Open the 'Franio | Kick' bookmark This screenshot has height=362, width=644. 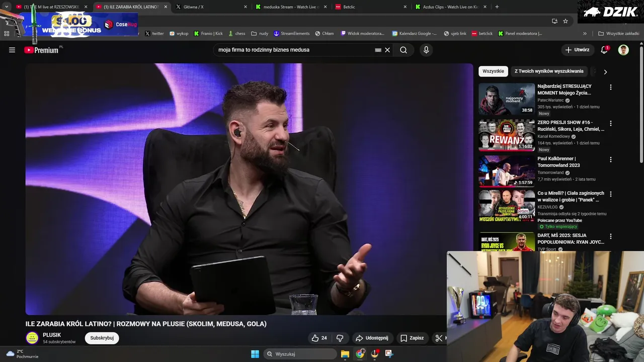[208, 34]
